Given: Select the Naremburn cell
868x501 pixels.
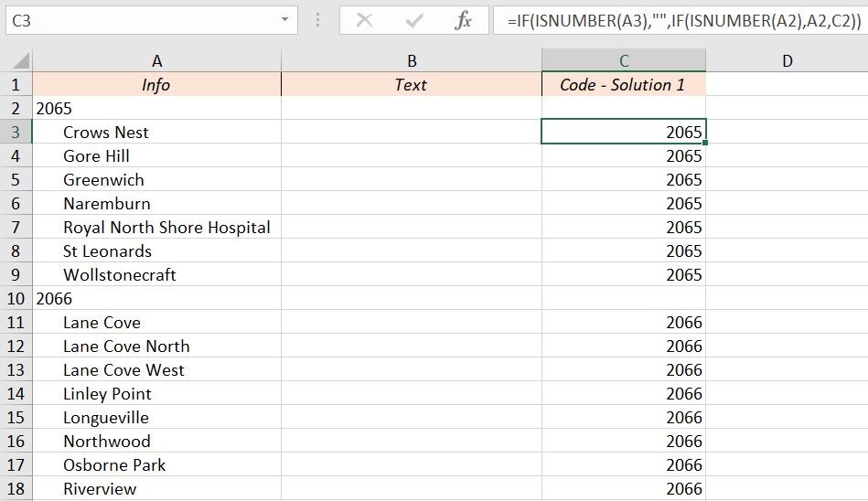Looking at the screenshot, I should (x=156, y=203).
